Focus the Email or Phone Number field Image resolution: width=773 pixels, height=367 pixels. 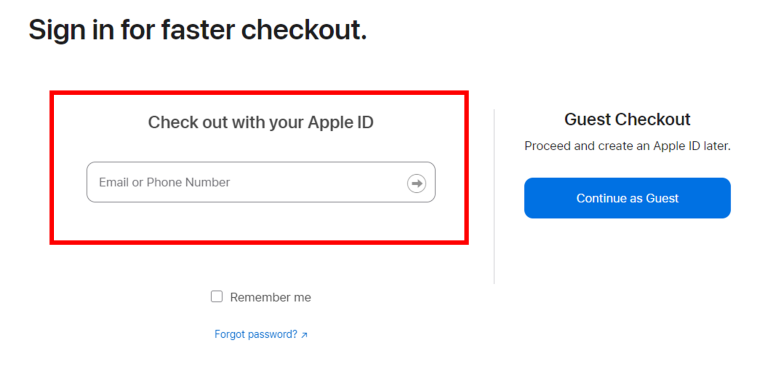(x=261, y=182)
